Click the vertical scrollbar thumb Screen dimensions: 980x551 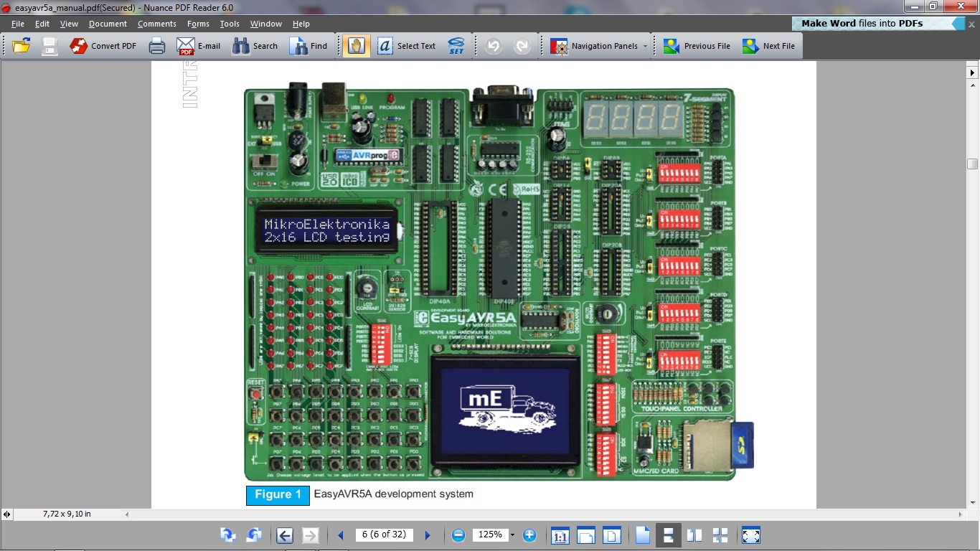[973, 164]
